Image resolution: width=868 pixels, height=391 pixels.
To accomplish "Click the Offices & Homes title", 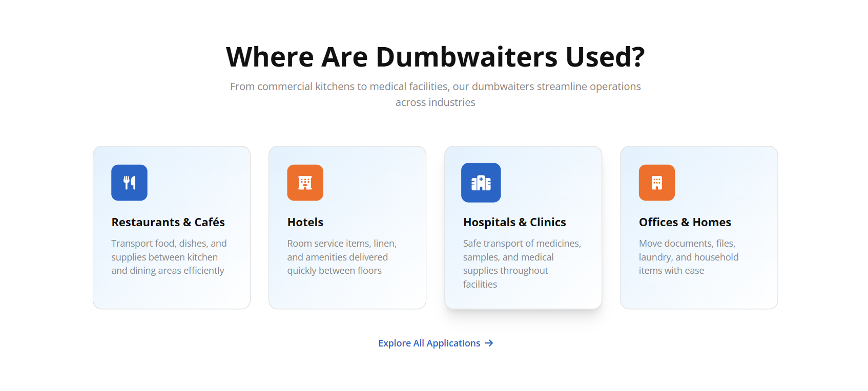I will pyautogui.click(x=685, y=222).
